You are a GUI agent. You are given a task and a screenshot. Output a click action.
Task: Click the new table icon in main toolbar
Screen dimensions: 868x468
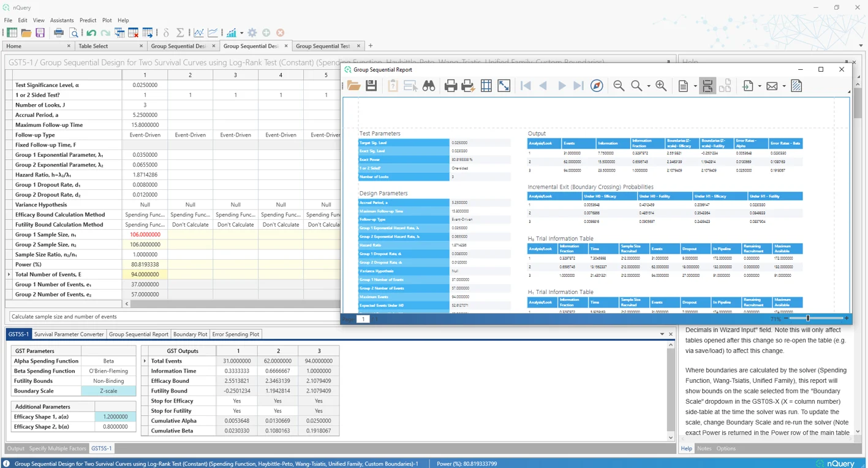click(12, 33)
